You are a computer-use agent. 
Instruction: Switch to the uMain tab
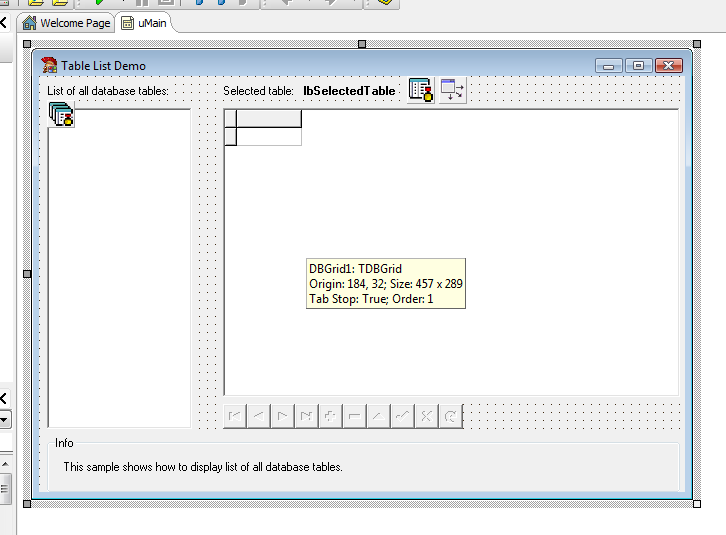coord(144,23)
